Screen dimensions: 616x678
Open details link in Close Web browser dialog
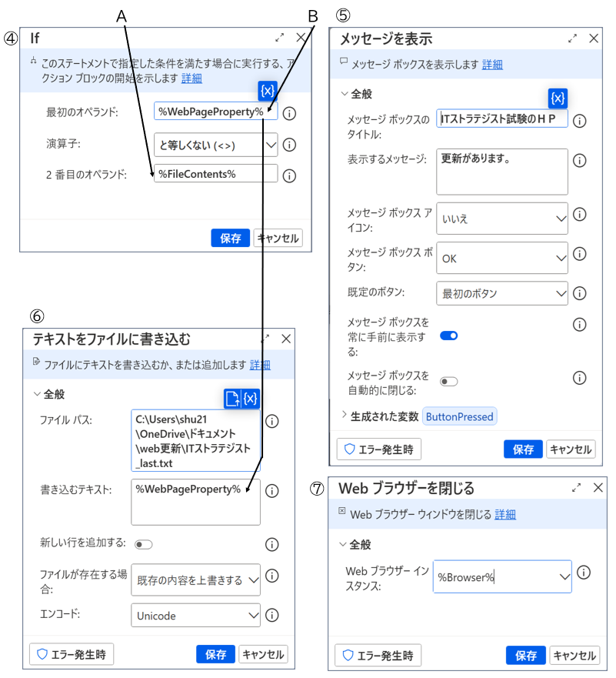(505, 514)
